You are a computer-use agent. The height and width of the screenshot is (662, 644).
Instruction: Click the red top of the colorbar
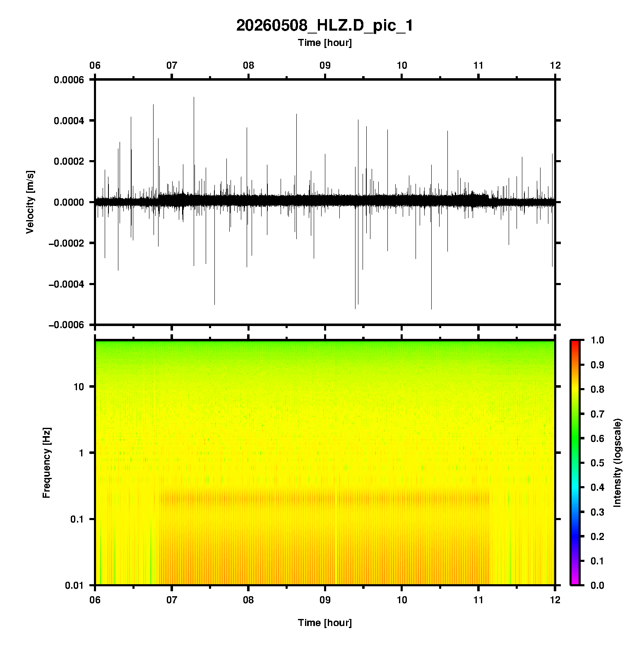pyautogui.click(x=575, y=344)
